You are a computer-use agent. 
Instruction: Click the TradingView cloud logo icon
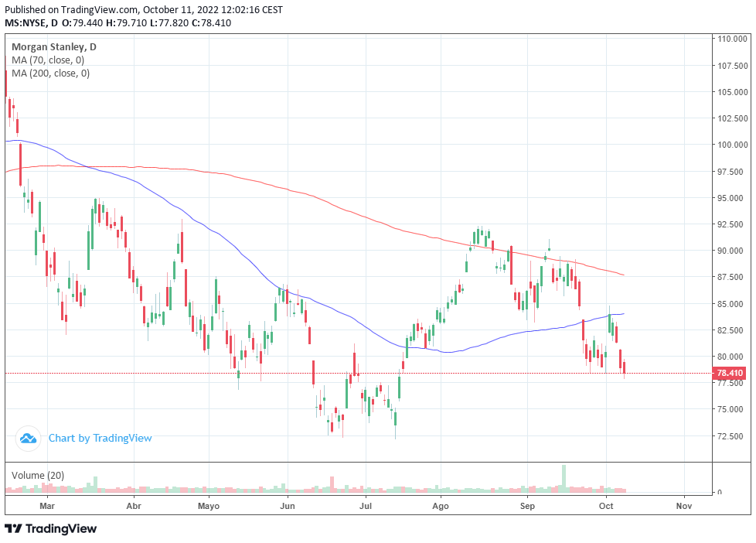pos(28,439)
